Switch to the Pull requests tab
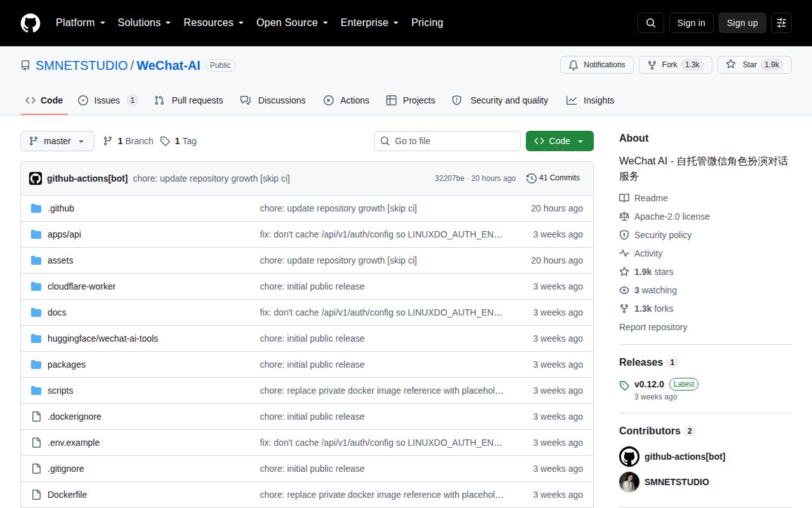812x508 pixels. click(x=189, y=100)
